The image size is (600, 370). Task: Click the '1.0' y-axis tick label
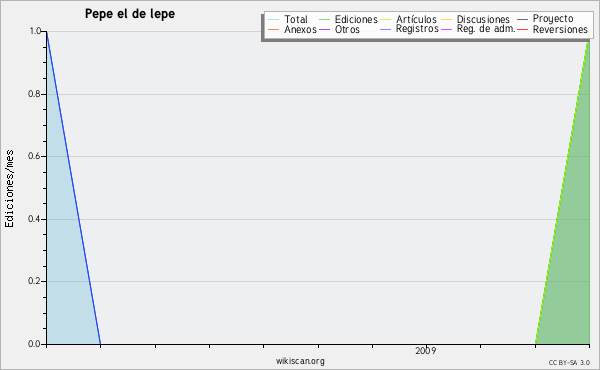click(35, 31)
